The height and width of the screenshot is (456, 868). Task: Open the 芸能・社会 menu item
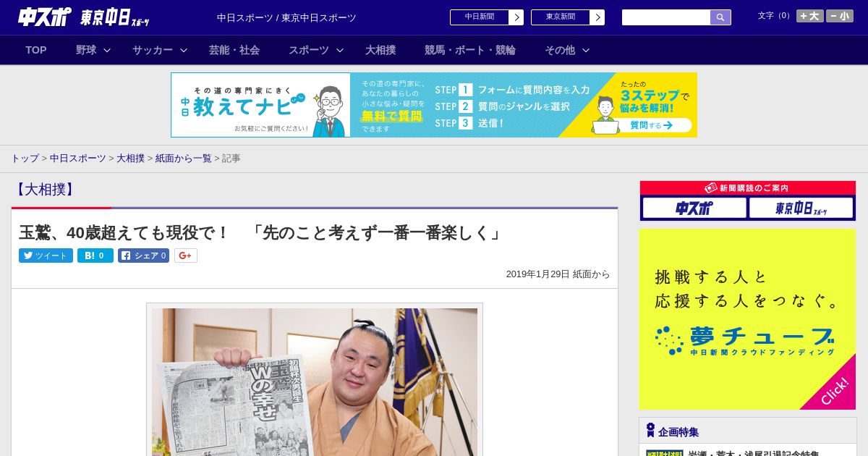click(x=234, y=50)
